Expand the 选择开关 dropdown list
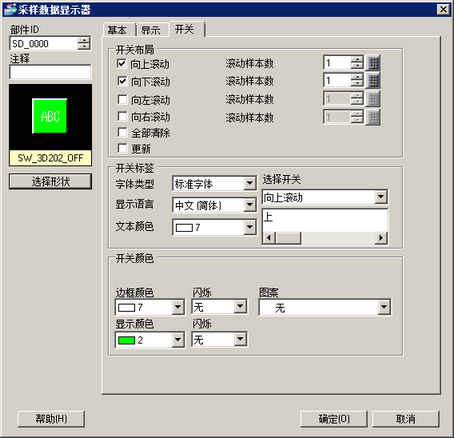The image size is (454, 438). click(380, 197)
